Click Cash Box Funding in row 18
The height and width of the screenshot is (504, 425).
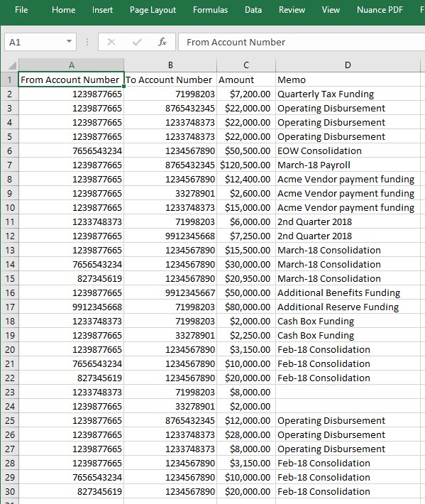(x=348, y=321)
